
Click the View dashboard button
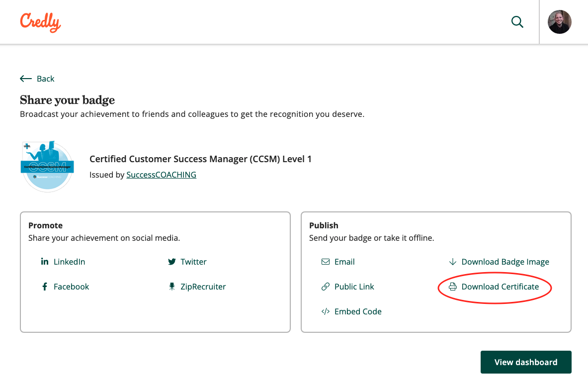tap(526, 362)
